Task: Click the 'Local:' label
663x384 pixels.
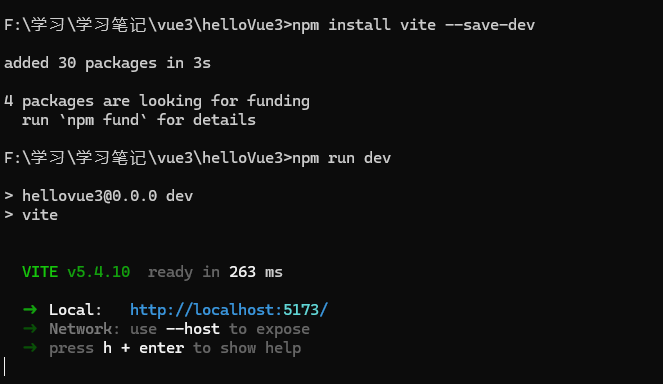Action: (x=75, y=310)
